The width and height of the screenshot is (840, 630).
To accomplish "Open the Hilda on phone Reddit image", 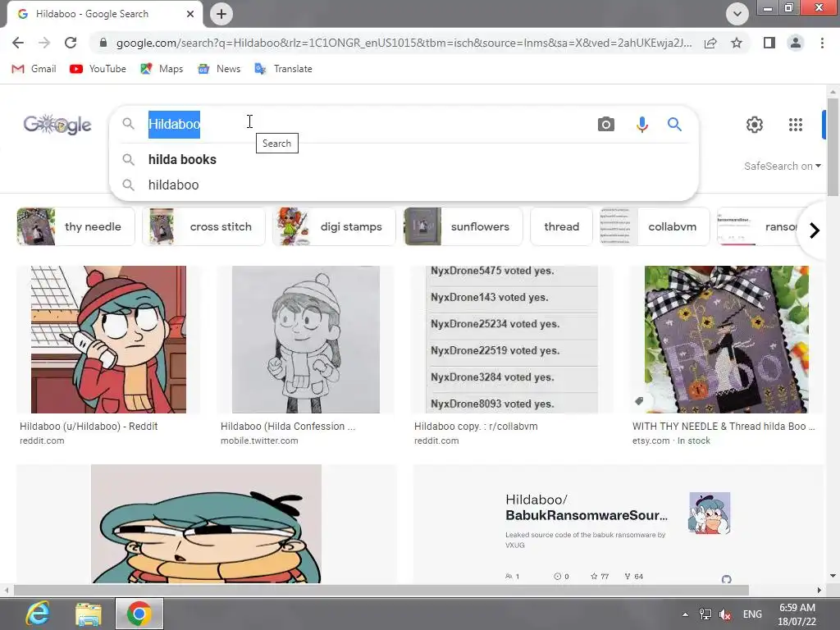I will pos(109,340).
